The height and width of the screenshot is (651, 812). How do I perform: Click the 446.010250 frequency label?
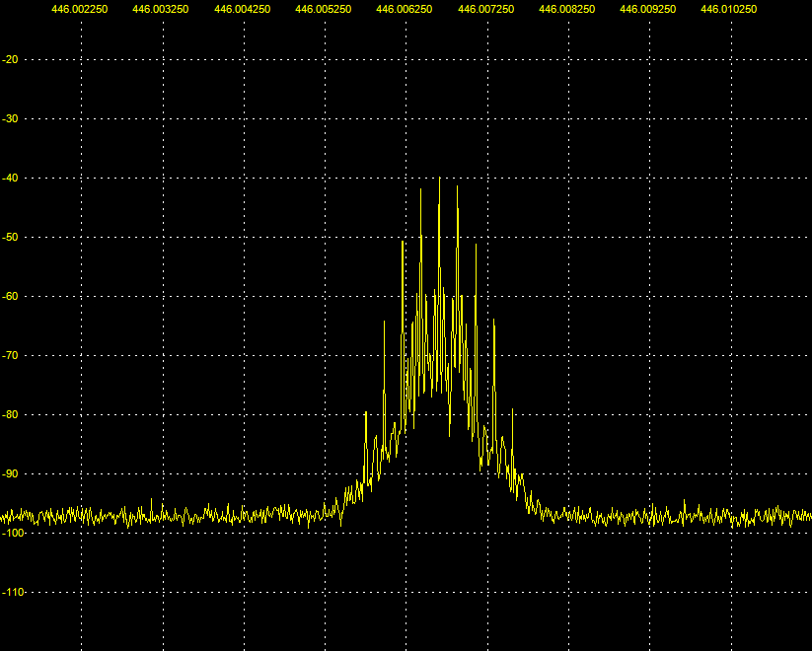pos(728,9)
